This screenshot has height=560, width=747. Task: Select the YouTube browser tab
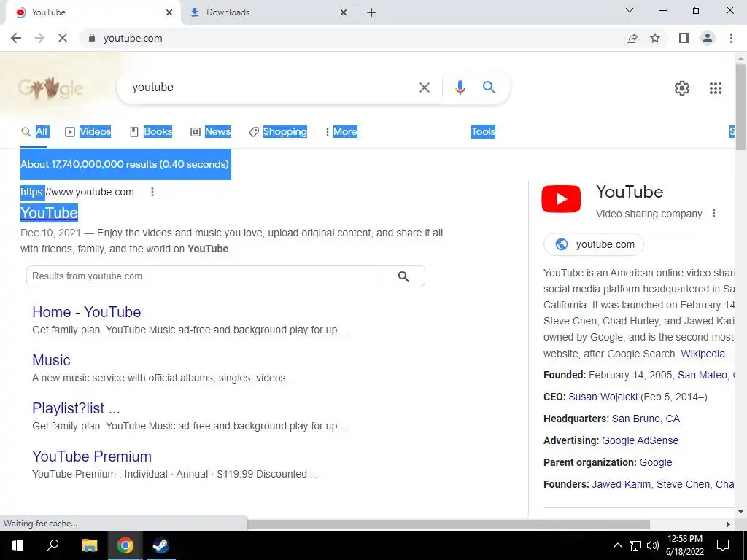tap(93, 12)
